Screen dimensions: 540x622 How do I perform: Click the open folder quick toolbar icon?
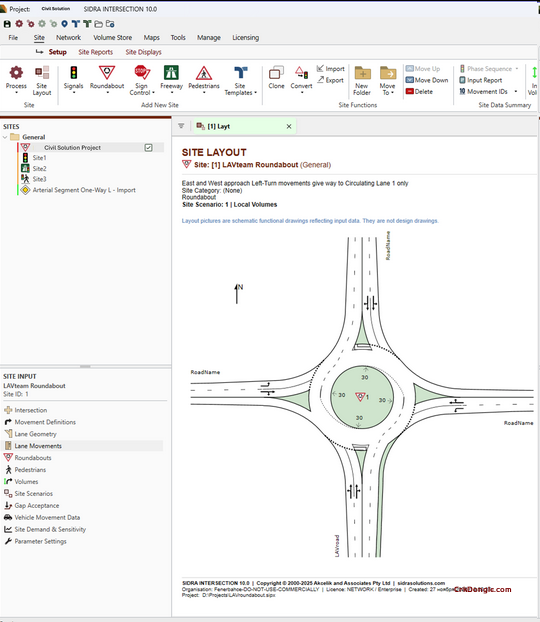tap(98, 24)
